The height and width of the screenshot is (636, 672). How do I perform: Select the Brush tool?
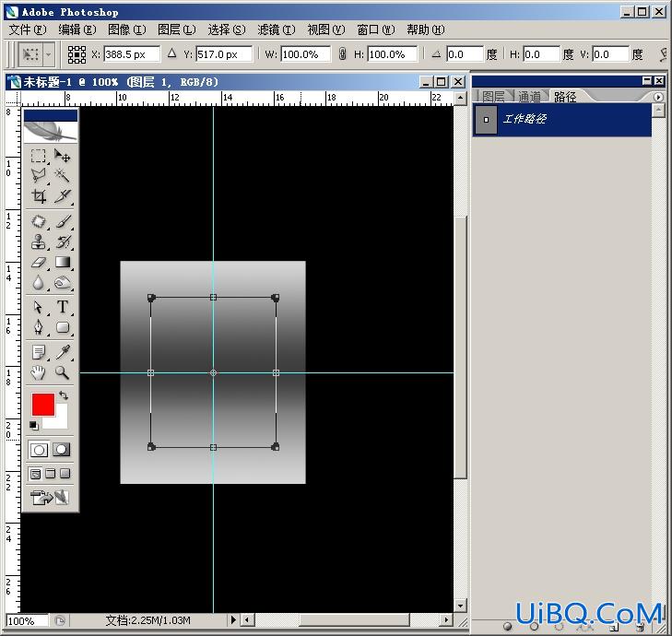click(63, 221)
